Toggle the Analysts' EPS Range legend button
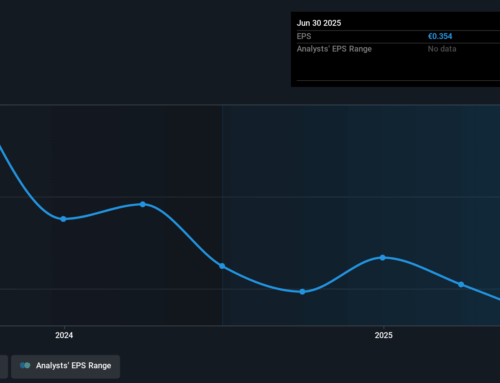Screen dimensions: 500x383 point(65,366)
